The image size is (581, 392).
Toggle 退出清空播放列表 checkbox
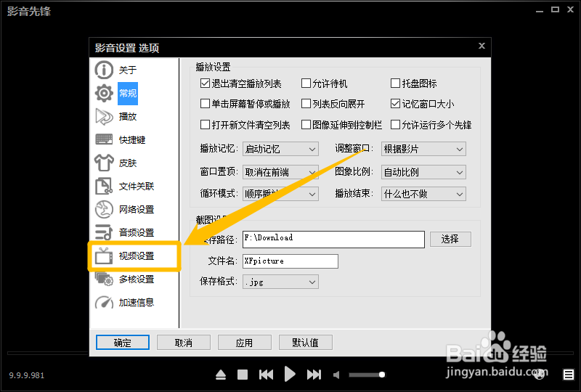(205, 83)
